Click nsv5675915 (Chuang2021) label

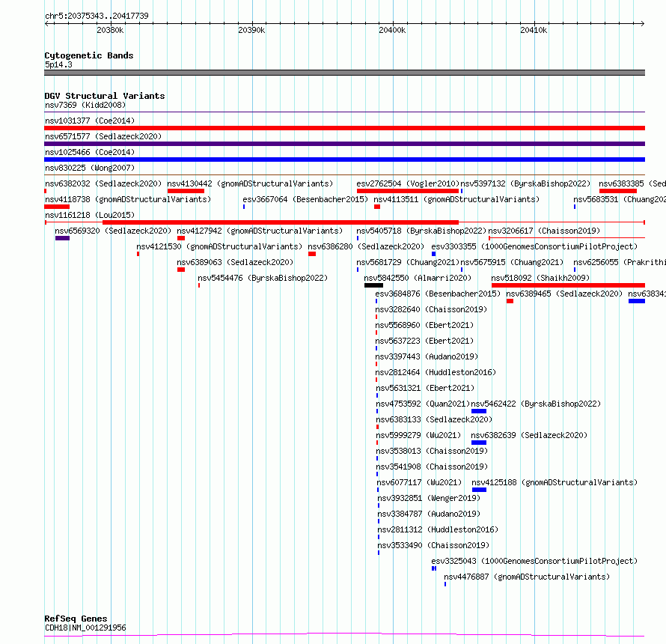click(x=513, y=262)
